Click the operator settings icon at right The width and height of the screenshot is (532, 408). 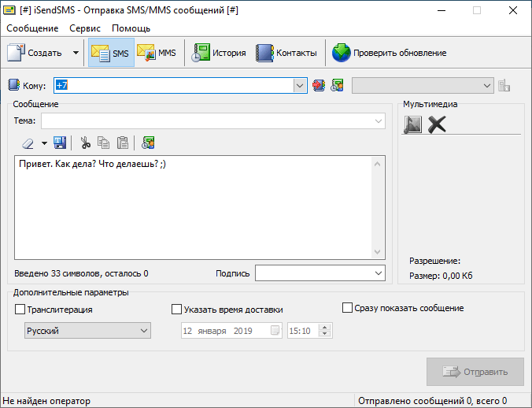tap(504, 85)
